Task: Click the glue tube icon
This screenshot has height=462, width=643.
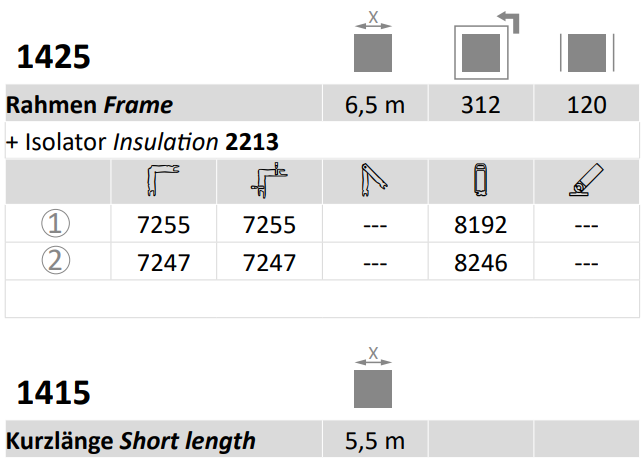Action: click(x=586, y=180)
